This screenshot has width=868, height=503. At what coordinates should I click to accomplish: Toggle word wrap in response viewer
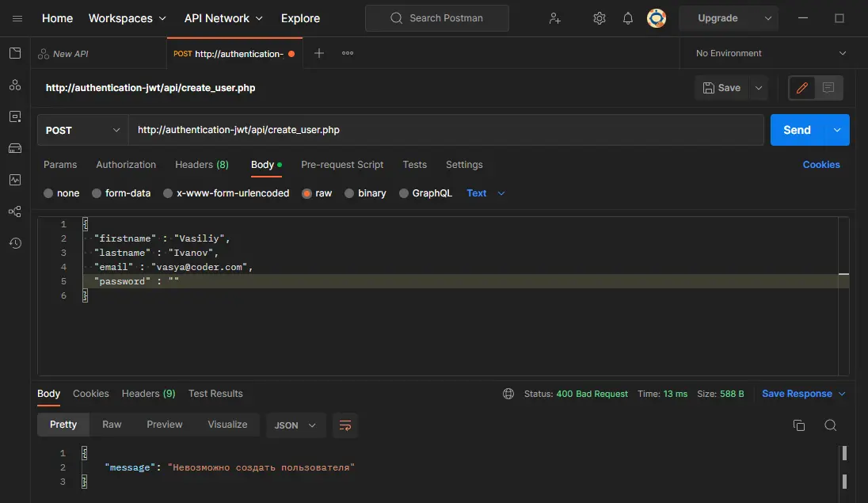click(345, 425)
